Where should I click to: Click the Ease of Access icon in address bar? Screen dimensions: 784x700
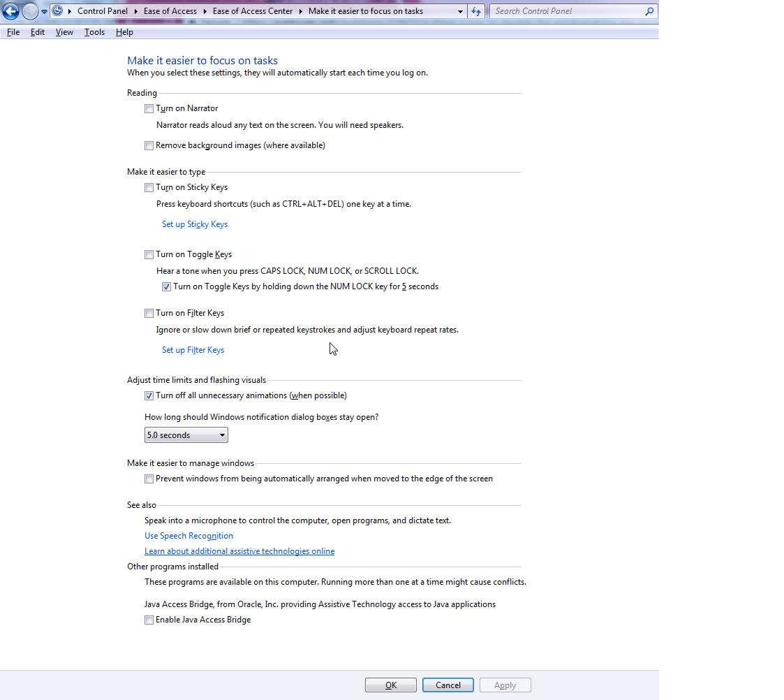(x=58, y=11)
